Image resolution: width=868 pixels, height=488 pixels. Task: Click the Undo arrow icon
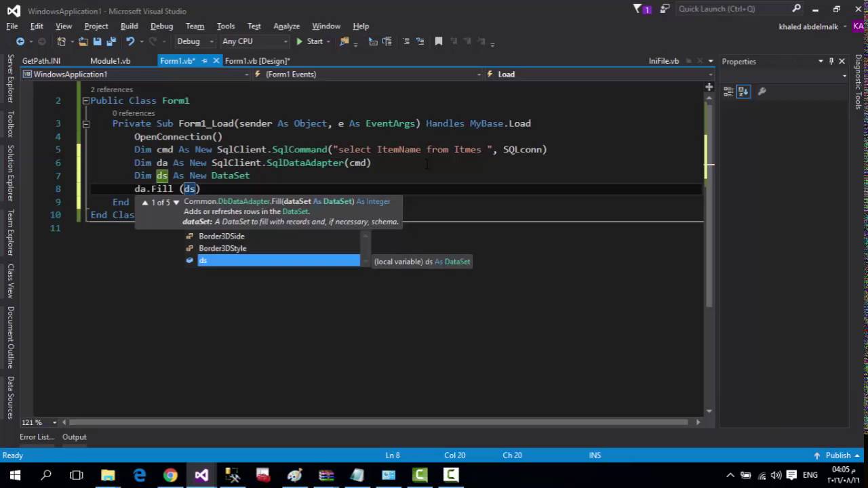(130, 41)
